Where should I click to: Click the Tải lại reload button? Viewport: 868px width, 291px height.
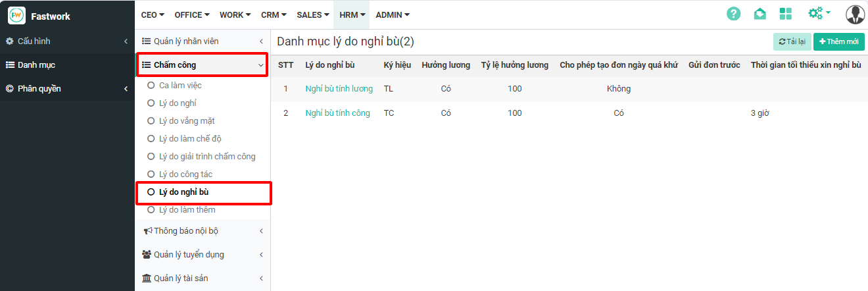792,41
